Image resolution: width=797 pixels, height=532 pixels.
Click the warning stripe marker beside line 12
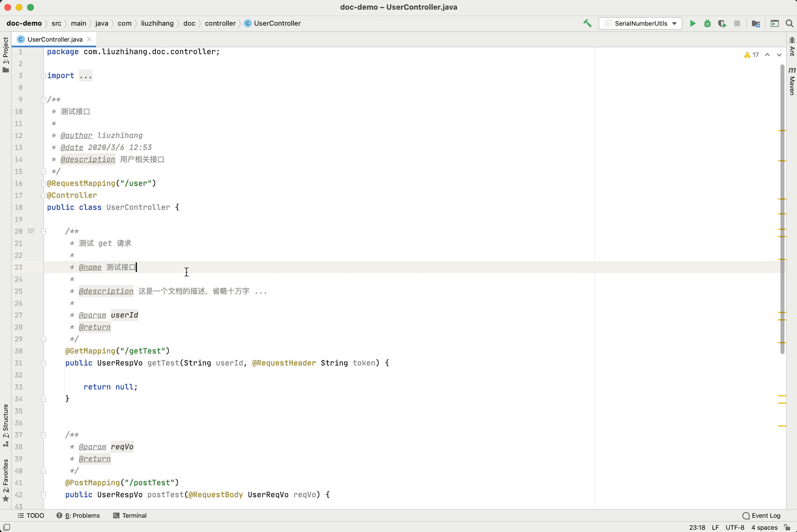(782, 131)
